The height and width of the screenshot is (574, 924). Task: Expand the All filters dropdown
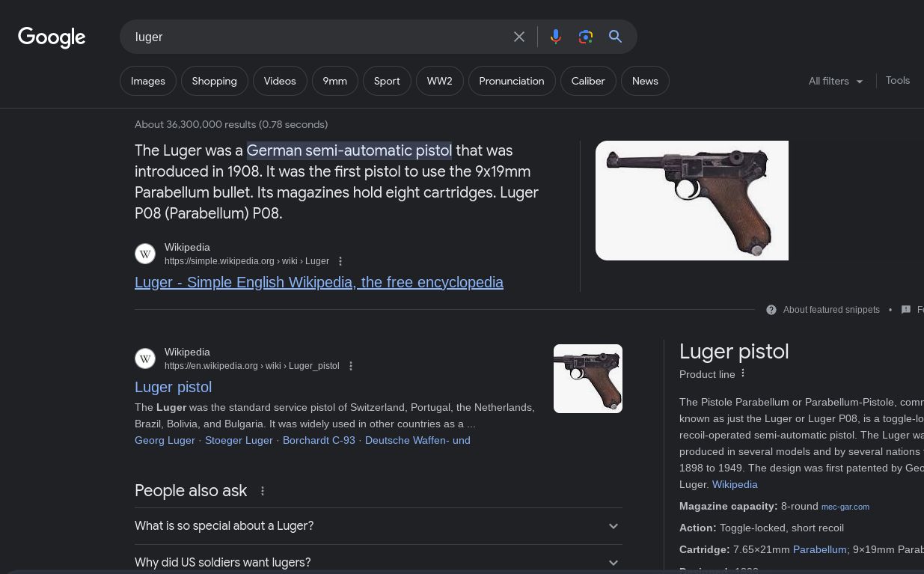click(x=836, y=81)
